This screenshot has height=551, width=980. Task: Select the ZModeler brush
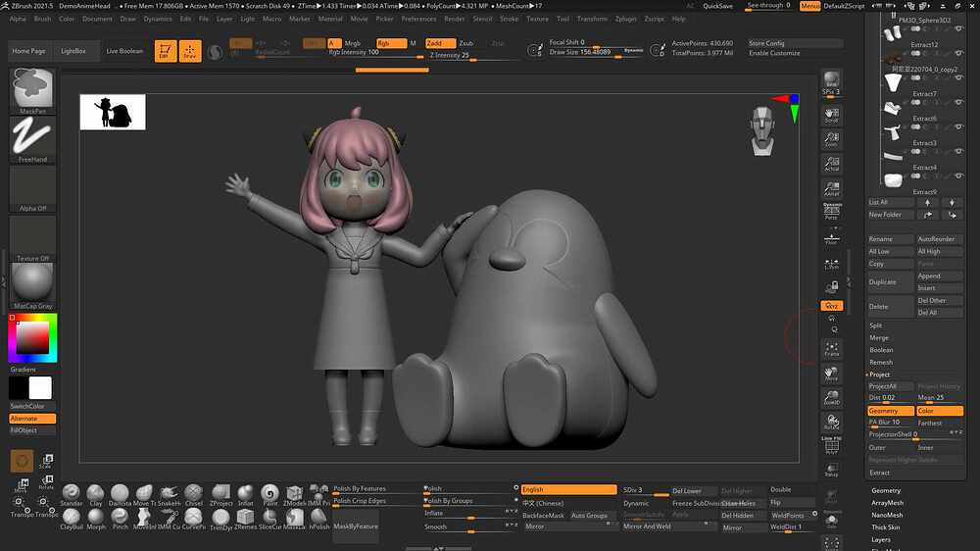coord(294,494)
